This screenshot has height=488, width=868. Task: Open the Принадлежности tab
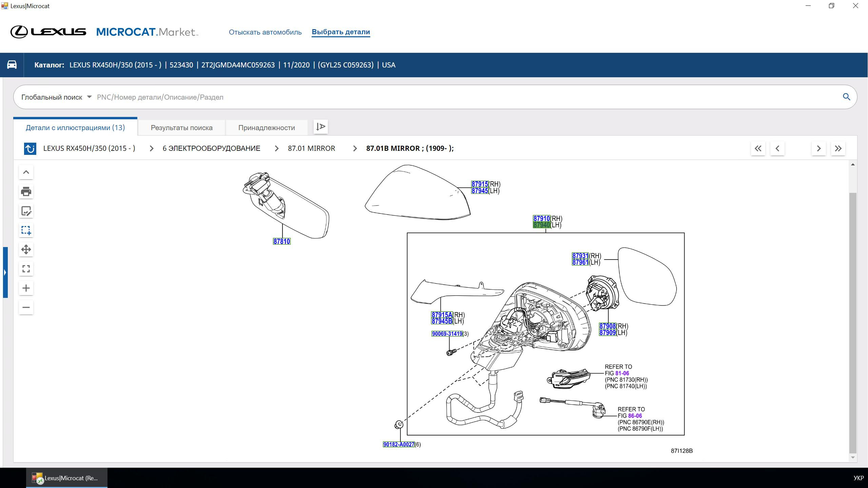(x=267, y=128)
